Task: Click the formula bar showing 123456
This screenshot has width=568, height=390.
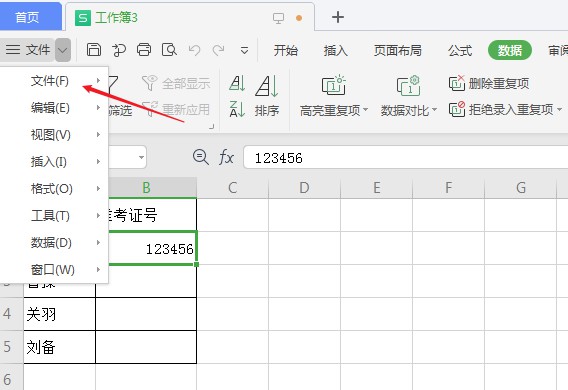Action: point(406,158)
